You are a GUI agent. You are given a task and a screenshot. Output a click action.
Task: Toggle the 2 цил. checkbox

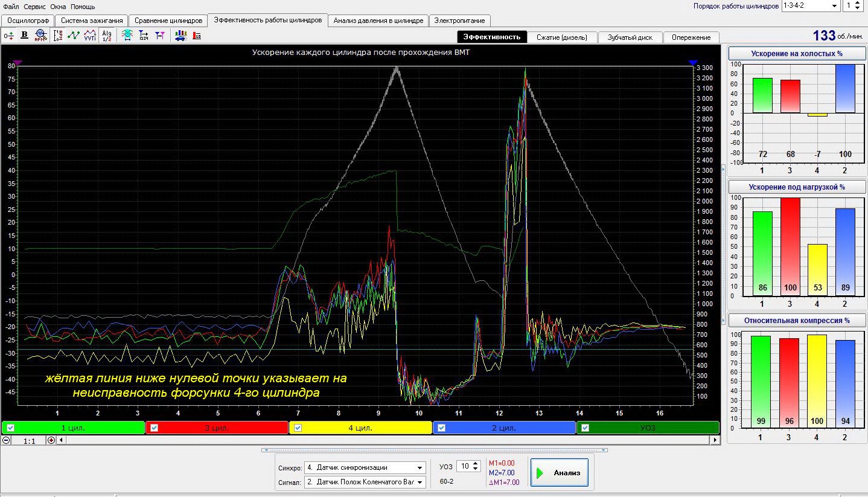[x=442, y=428]
